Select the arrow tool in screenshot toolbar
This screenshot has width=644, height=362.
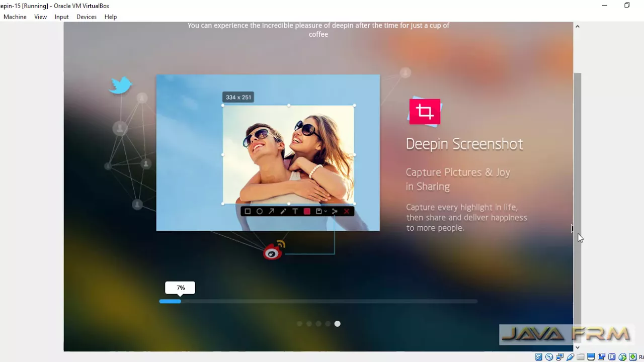[272, 212]
